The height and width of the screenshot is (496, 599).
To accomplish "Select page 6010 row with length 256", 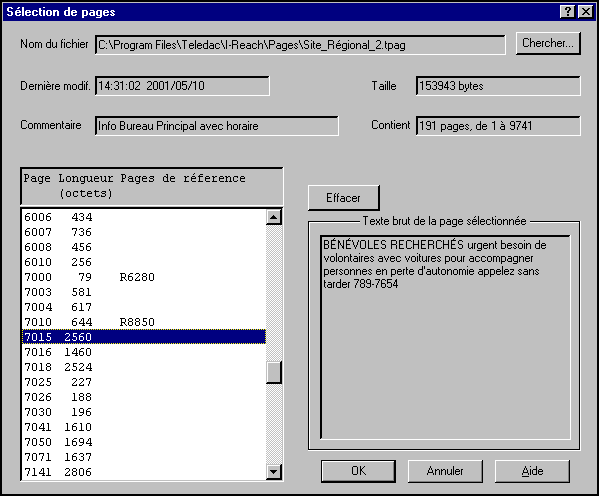I will (x=144, y=262).
